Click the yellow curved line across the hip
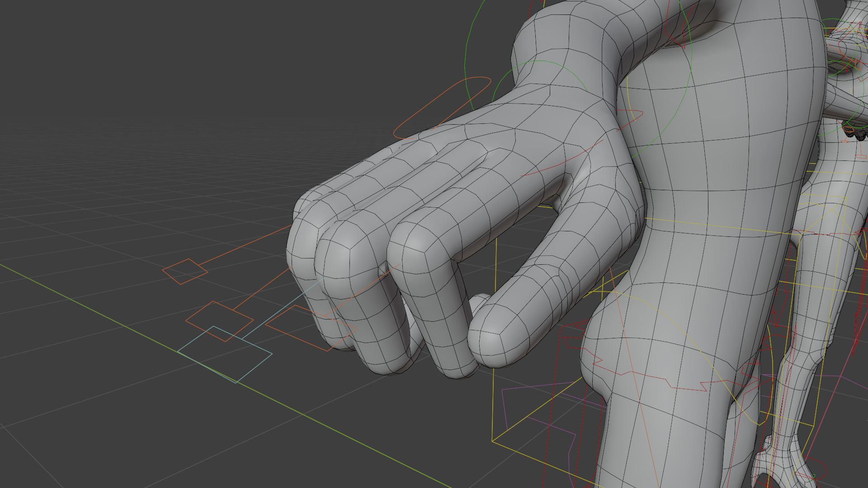Image resolution: width=868 pixels, height=488 pixels. pyautogui.click(x=678, y=328)
